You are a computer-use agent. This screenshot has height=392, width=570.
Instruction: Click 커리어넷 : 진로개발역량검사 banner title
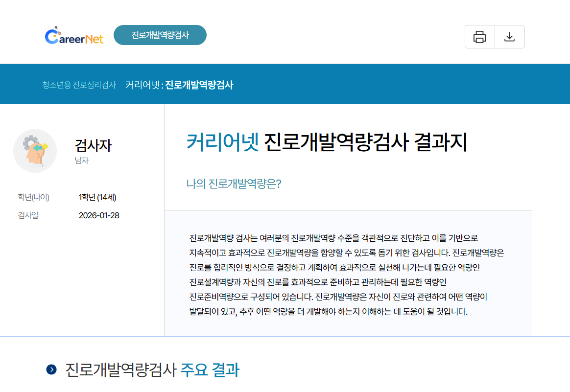(x=179, y=85)
